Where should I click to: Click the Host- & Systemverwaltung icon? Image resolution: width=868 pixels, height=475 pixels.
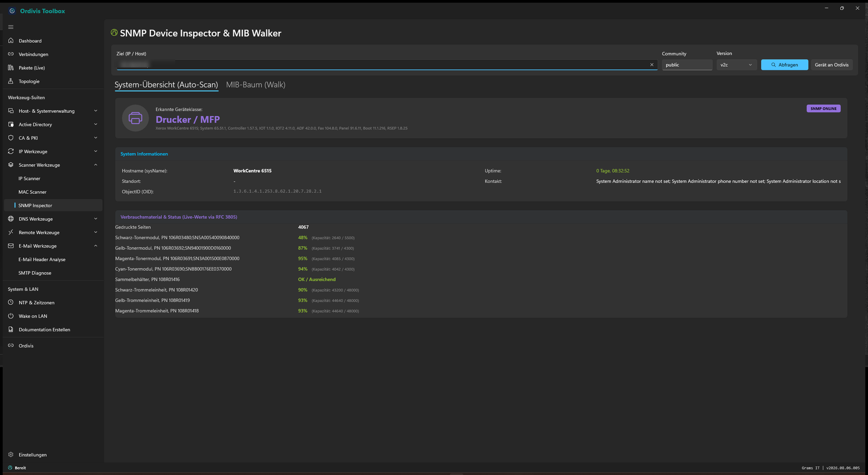point(11,111)
